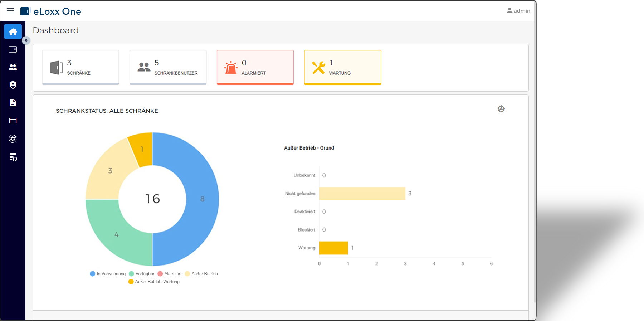This screenshot has width=644, height=321.
Task: Toggle Außer Betrieb-Wartung legend entry
Action: coord(154,282)
